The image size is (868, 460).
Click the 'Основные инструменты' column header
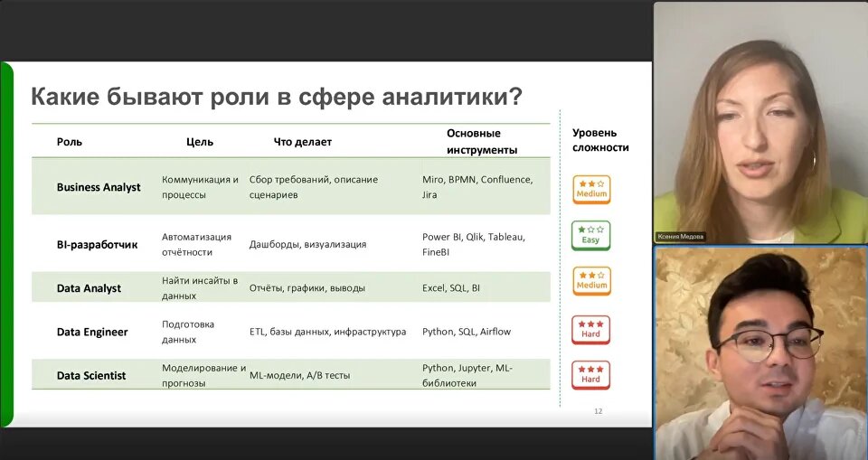click(x=482, y=142)
